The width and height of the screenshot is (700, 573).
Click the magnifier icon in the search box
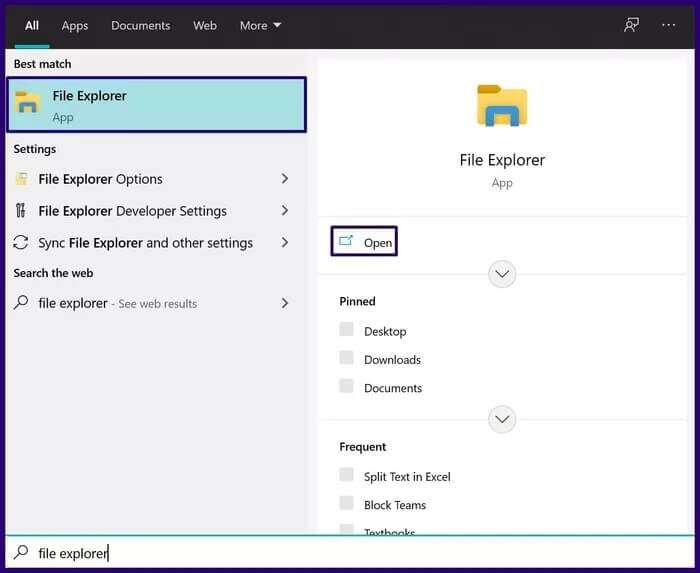pyautogui.click(x=21, y=552)
